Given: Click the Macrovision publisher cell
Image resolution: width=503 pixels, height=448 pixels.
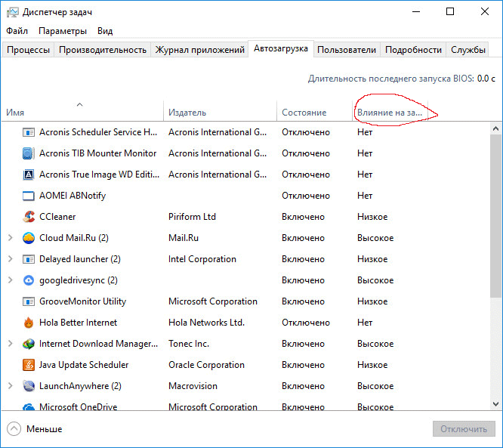Looking at the screenshot, I should (193, 386).
